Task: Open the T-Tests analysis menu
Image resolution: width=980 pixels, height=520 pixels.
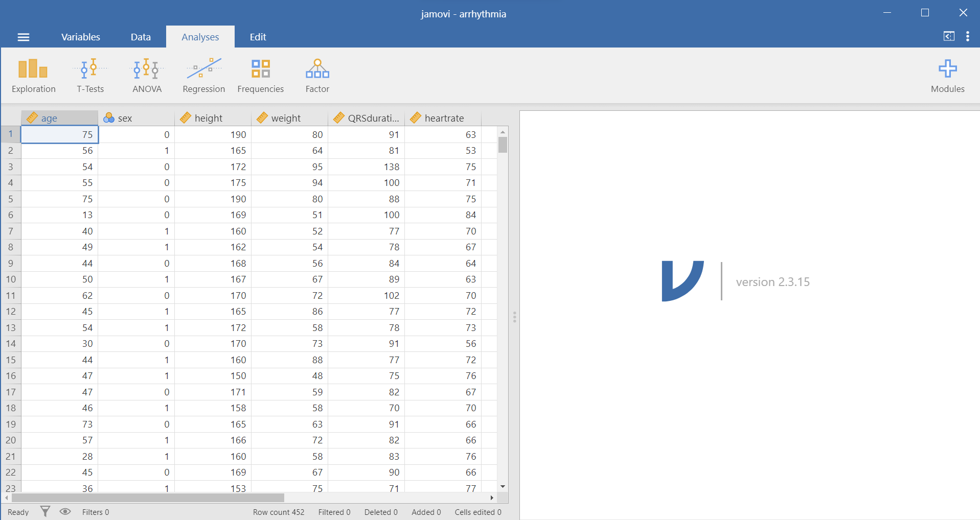Action: 90,76
